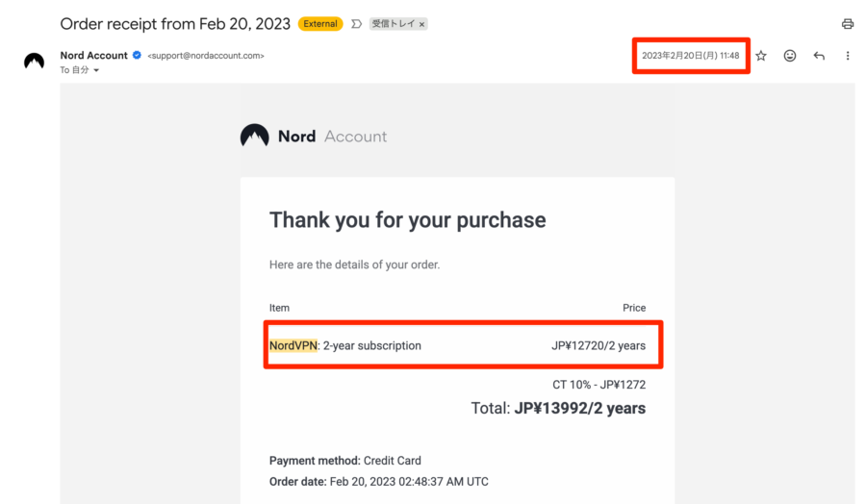
Task: Click the Thank you for your purchase heading
Action: pos(407,220)
